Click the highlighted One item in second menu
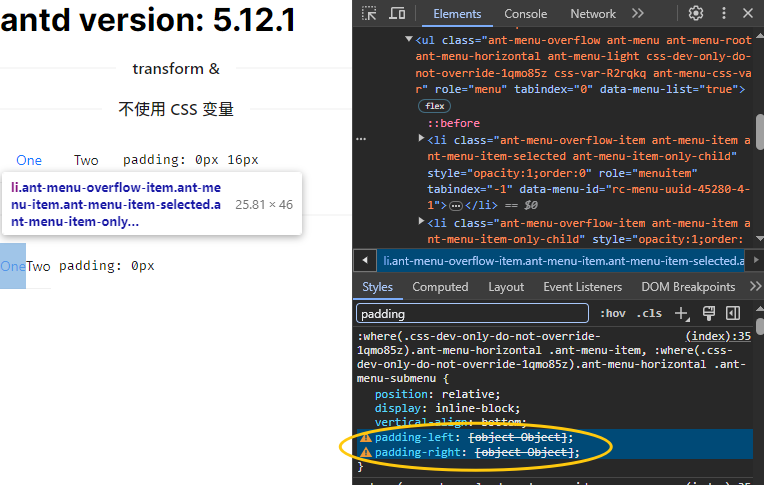764x485 pixels. click(13, 266)
